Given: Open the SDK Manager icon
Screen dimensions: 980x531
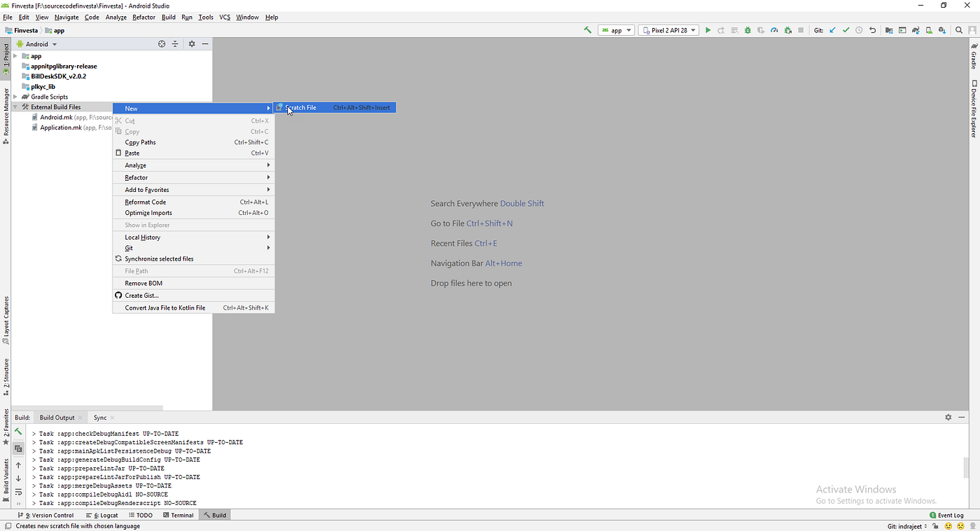Looking at the screenshot, I should coord(942,30).
